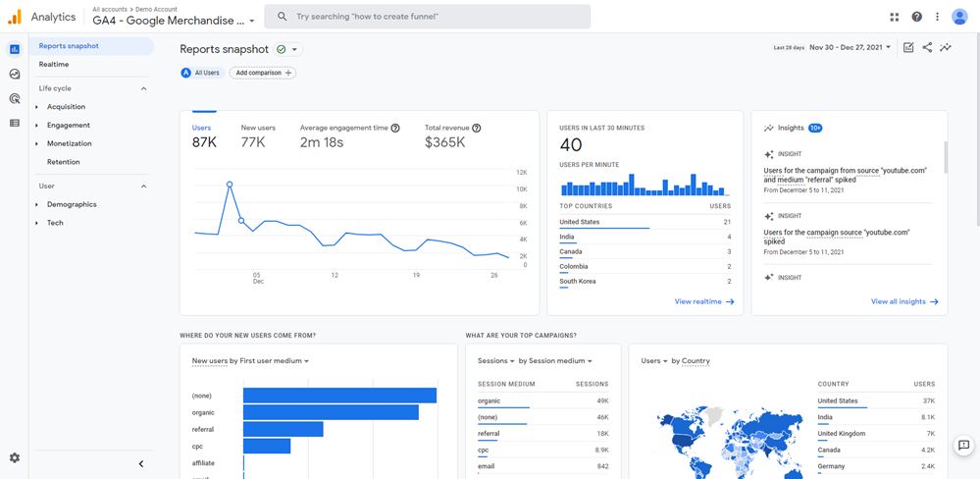This screenshot has height=479, width=980.
Task: Click the Google Analytics logo
Action: tap(15, 17)
